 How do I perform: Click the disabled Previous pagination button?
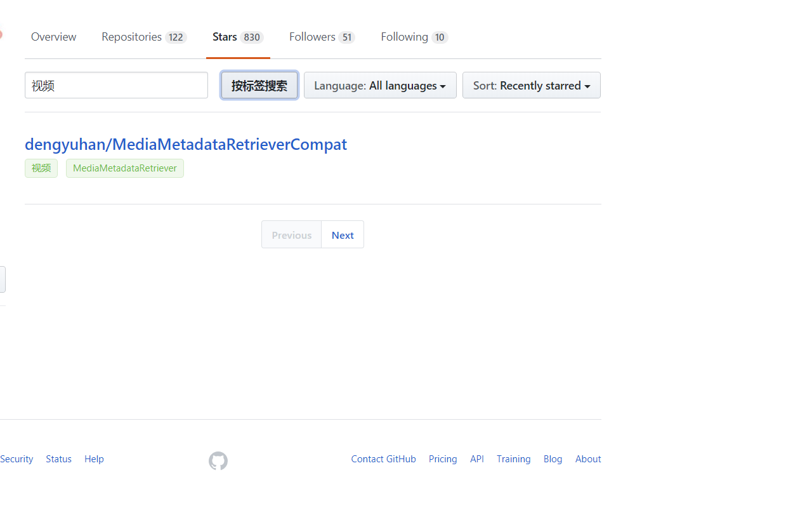pyautogui.click(x=292, y=235)
